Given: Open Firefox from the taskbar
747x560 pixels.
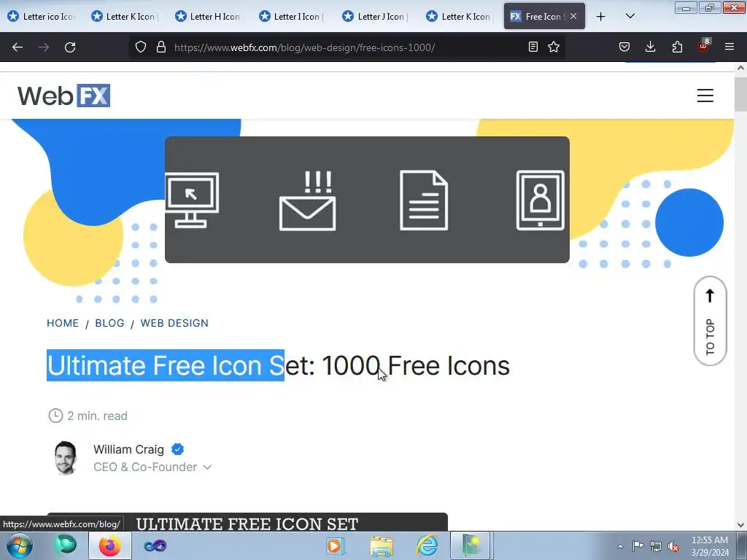Looking at the screenshot, I should [110, 545].
